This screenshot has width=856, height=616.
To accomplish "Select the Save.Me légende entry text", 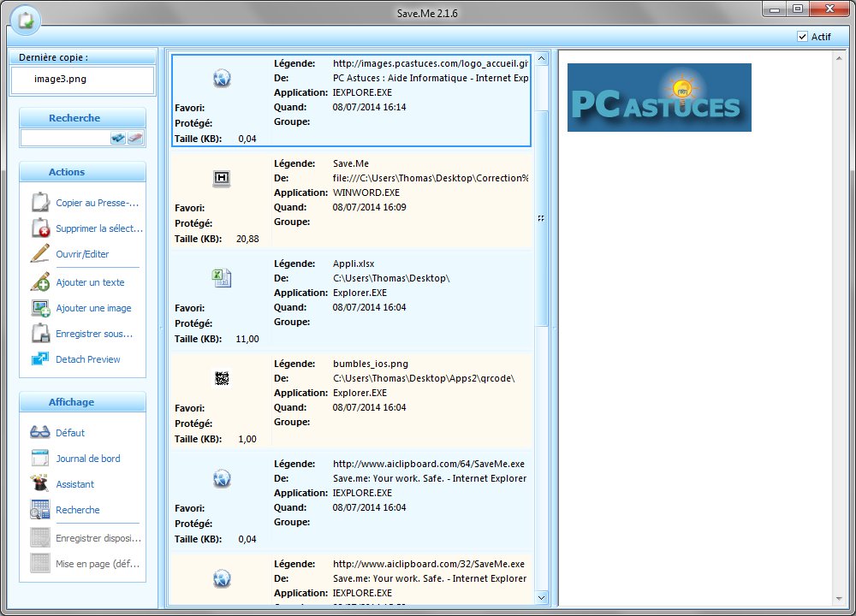I will click(x=350, y=163).
